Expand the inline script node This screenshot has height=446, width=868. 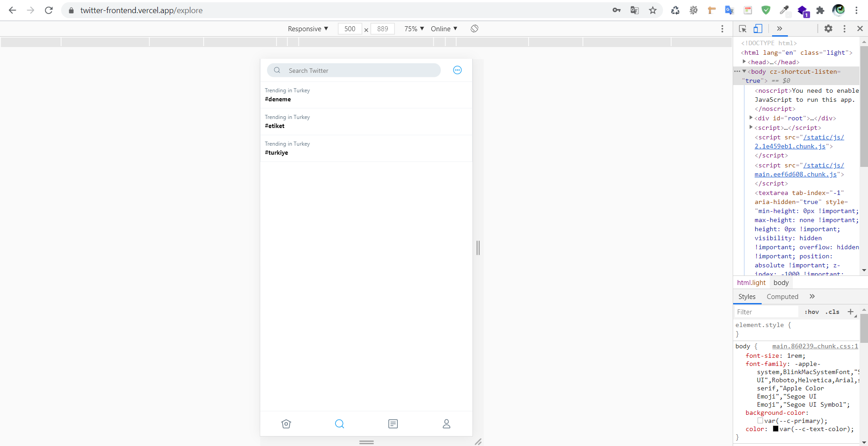coord(751,127)
